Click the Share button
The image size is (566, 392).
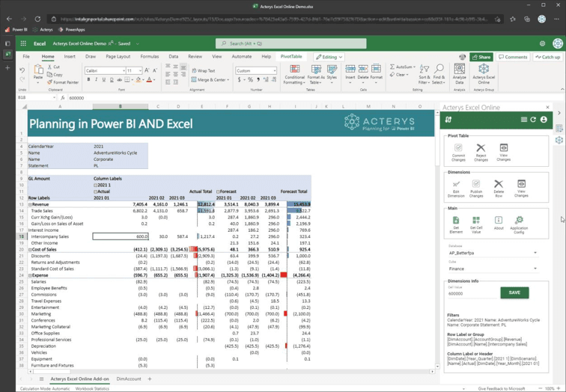[x=481, y=57]
